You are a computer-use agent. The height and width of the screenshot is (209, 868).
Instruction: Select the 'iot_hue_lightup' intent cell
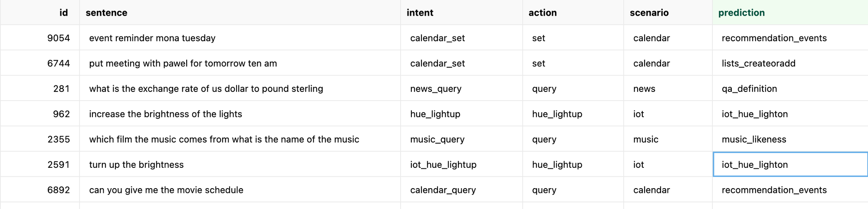click(x=443, y=165)
